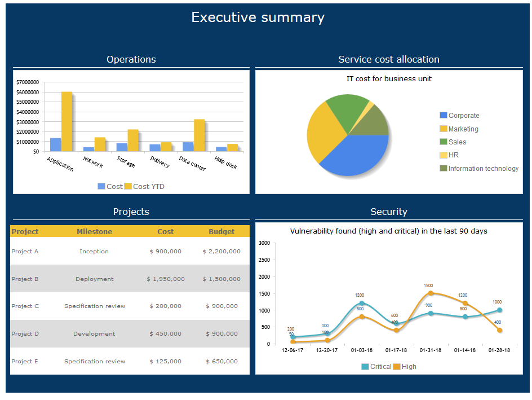
Task: Click the High data point at 01-14-18
Action: click(465, 303)
